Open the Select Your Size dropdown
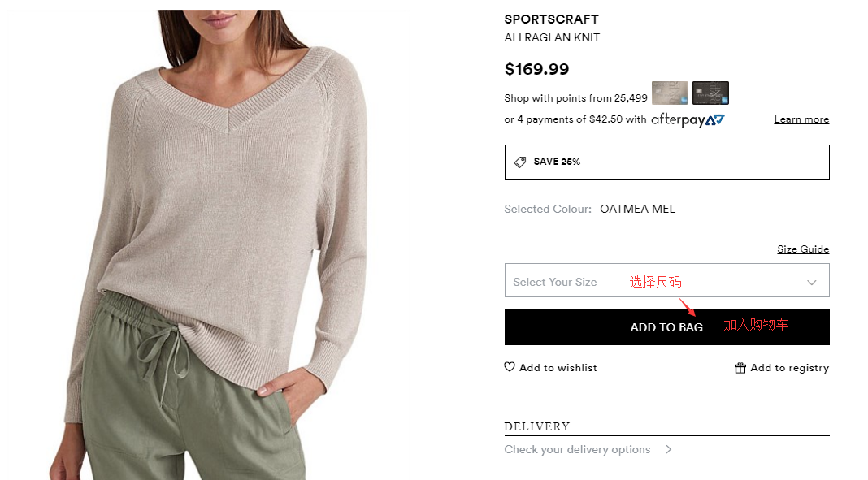 (569, 281)
